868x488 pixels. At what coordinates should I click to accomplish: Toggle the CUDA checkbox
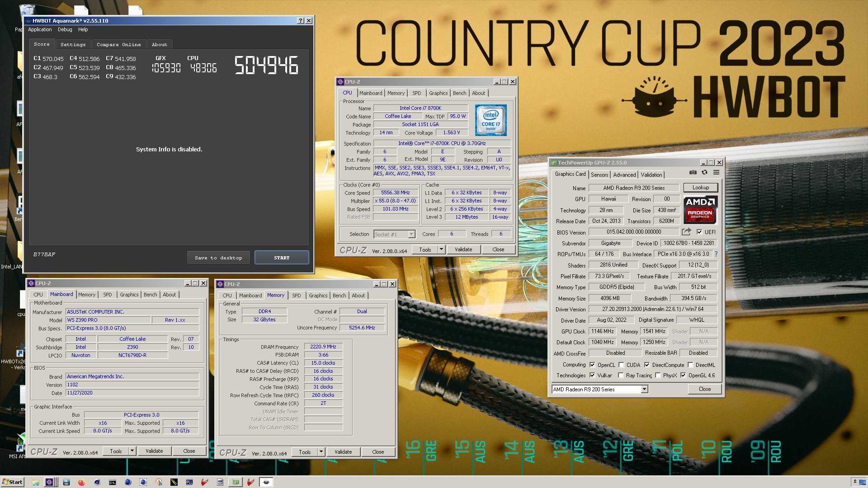[621, 365]
